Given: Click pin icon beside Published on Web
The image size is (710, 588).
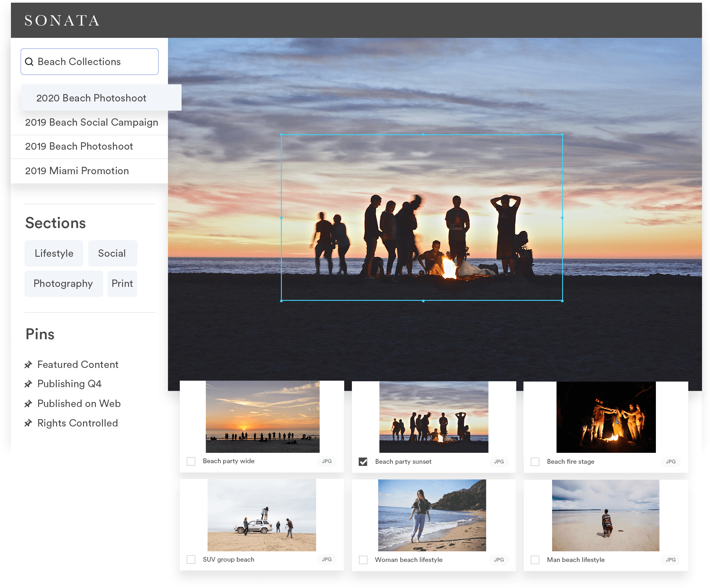Looking at the screenshot, I should (x=28, y=403).
